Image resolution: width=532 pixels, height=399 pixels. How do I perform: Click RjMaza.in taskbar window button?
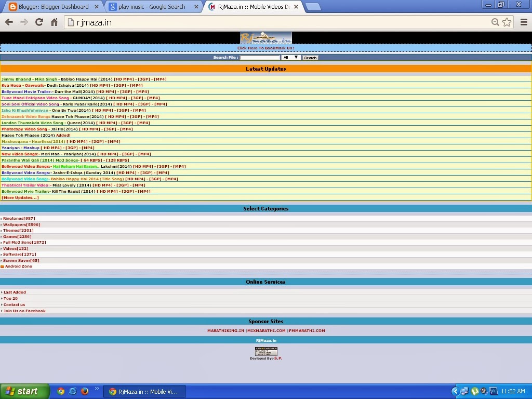click(x=144, y=392)
